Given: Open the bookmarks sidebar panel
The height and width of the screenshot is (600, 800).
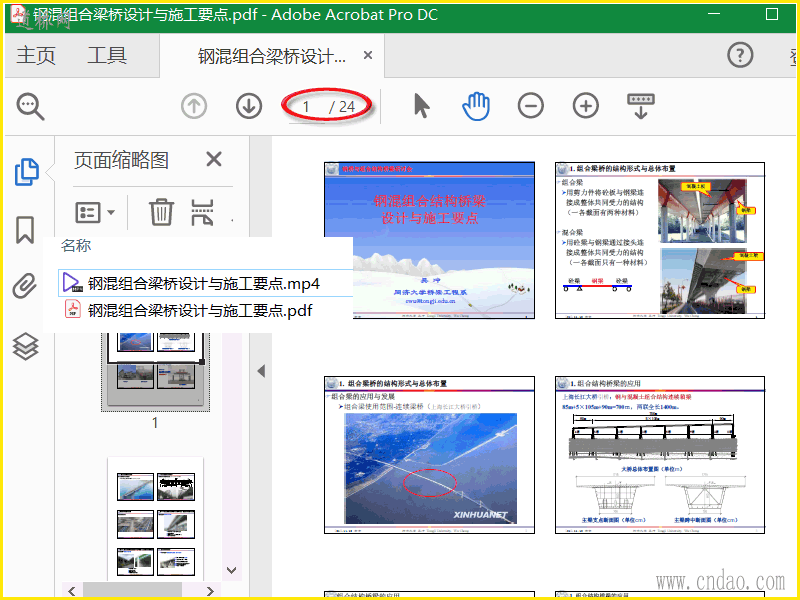Looking at the screenshot, I should [x=25, y=230].
